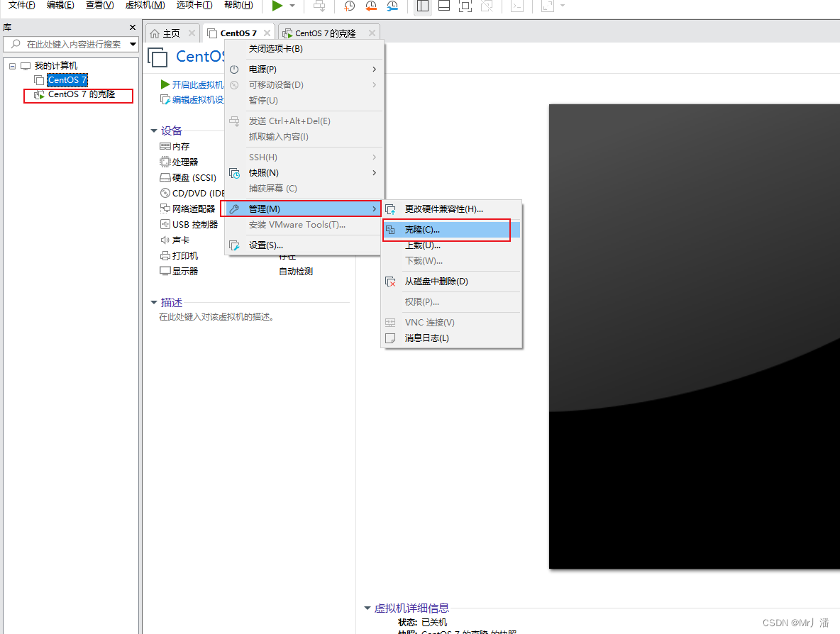Open the 选项卡(T) menu
The width and height of the screenshot is (840, 634).
click(194, 5)
